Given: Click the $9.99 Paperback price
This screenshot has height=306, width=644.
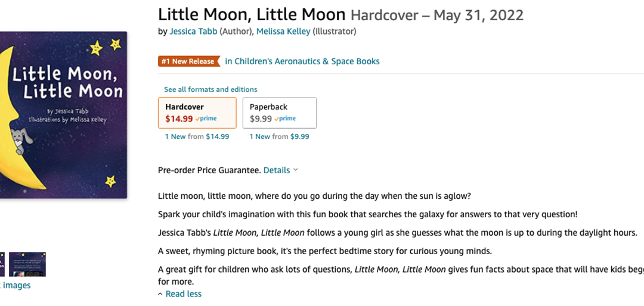Looking at the screenshot, I should (x=261, y=119).
